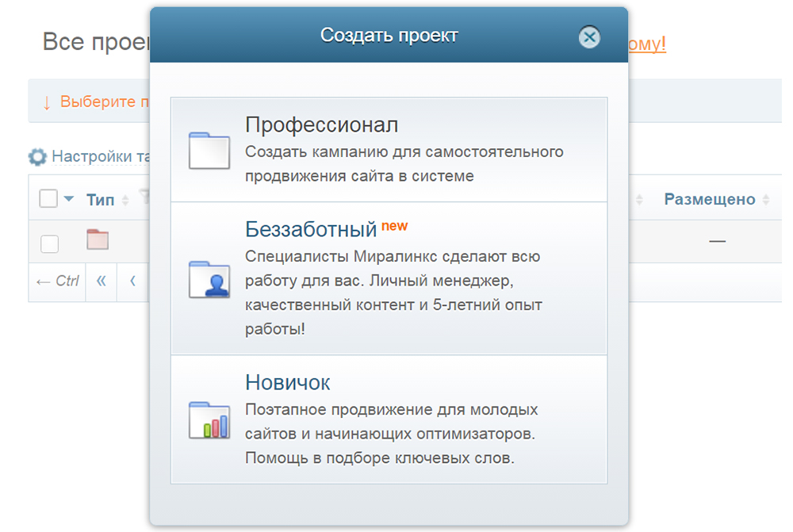
Task: Click the orange underlined link ending in ому!
Action: pos(647,43)
